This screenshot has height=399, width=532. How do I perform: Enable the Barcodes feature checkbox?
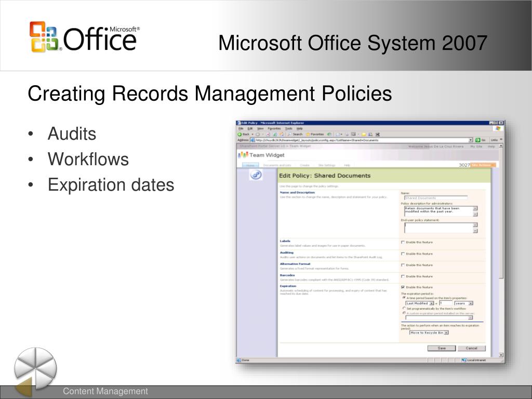click(x=403, y=276)
